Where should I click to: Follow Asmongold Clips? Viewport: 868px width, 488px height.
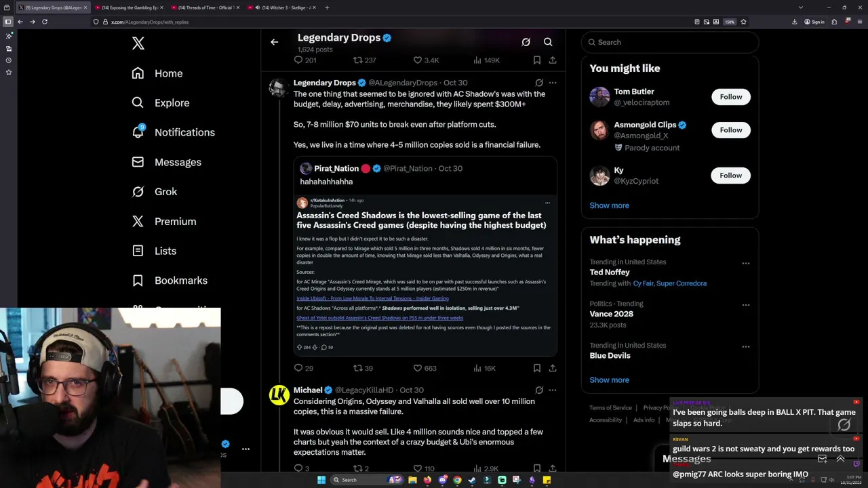731,130
